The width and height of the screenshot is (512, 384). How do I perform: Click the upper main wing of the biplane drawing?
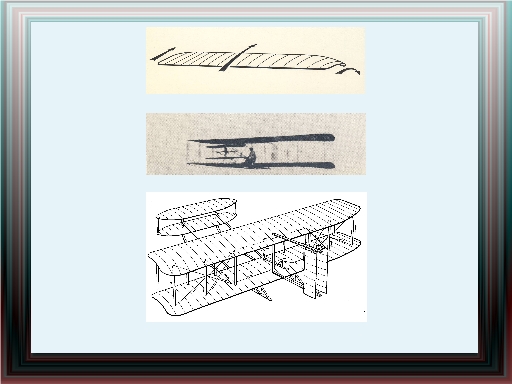254,235
